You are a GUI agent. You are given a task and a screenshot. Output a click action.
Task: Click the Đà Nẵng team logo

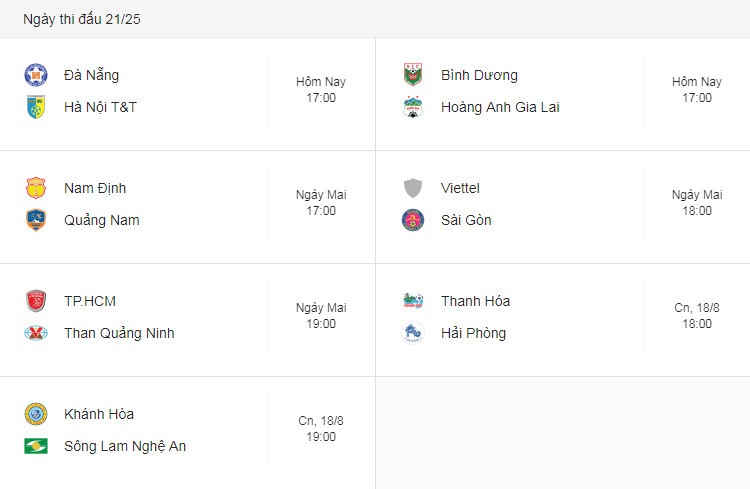tap(36, 75)
